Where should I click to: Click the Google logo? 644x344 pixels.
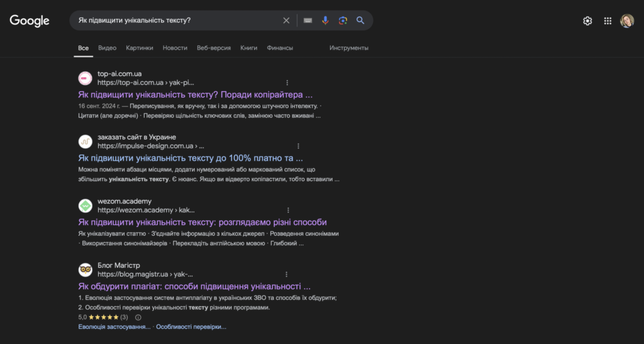pyautogui.click(x=30, y=21)
